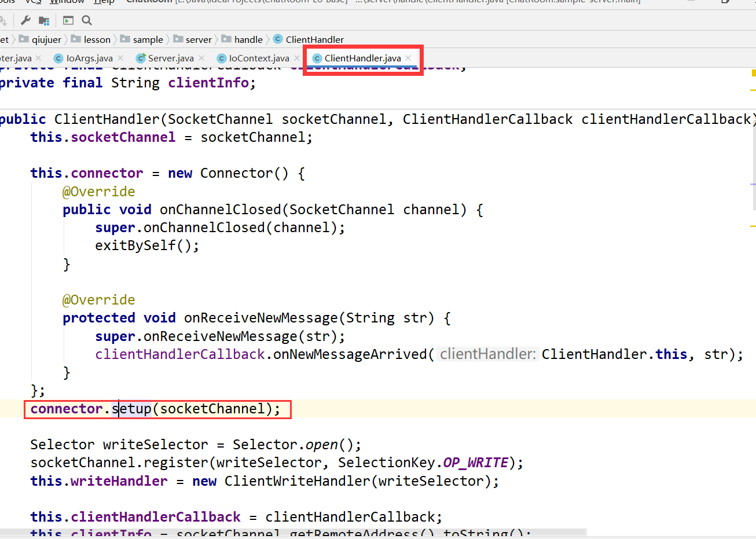Switch to the Server.java tab
Viewport: 756px width, 539px height.
point(171,58)
